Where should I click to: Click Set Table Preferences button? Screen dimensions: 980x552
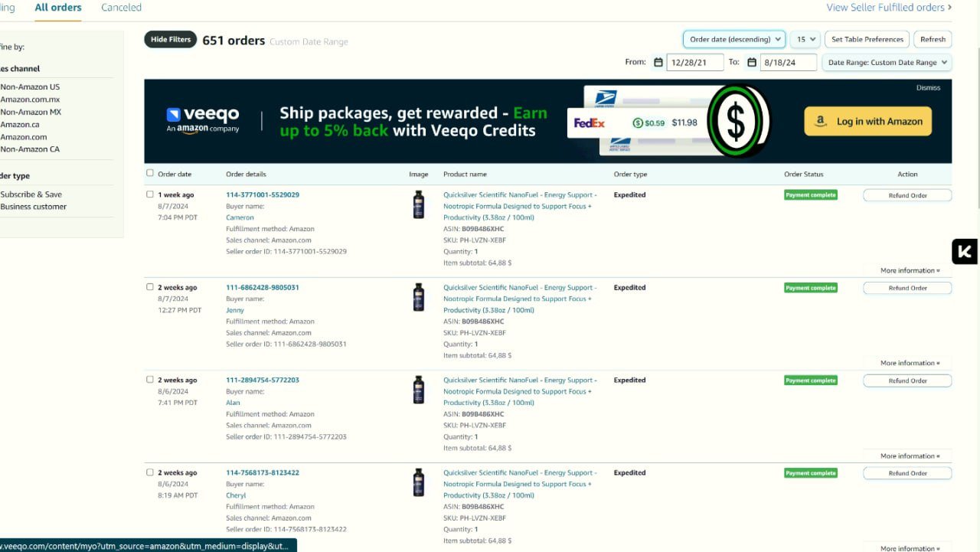click(867, 39)
